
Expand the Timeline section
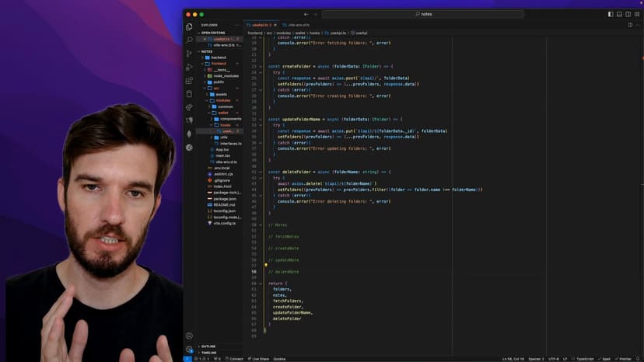click(208, 353)
